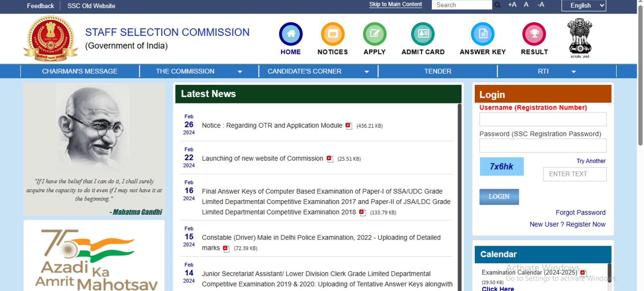Open the Home icon in header
644x291 pixels.
click(291, 34)
